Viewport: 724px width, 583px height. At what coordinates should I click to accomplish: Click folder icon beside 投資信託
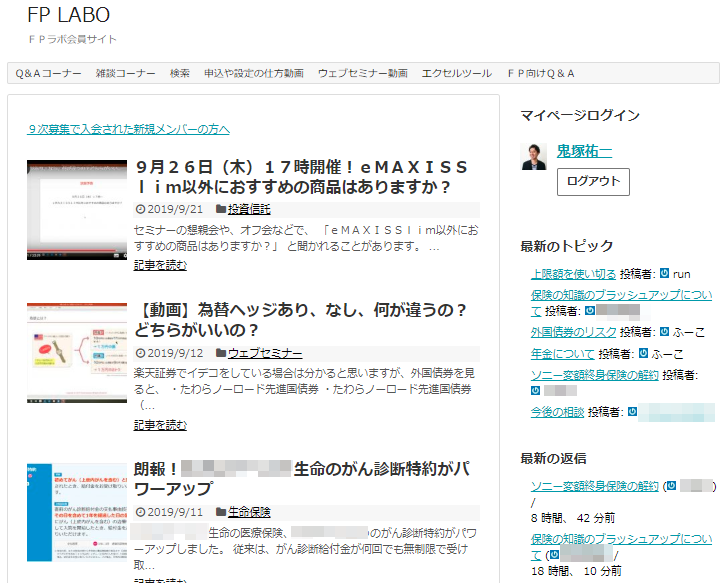(221, 209)
